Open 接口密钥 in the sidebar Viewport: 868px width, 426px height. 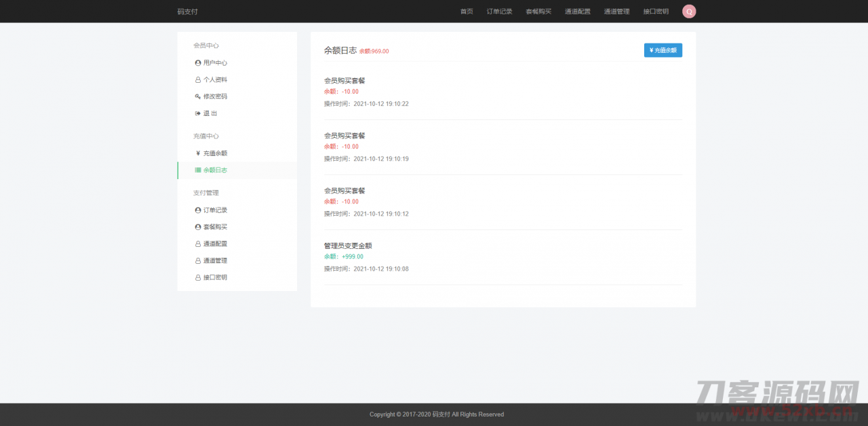coord(215,277)
